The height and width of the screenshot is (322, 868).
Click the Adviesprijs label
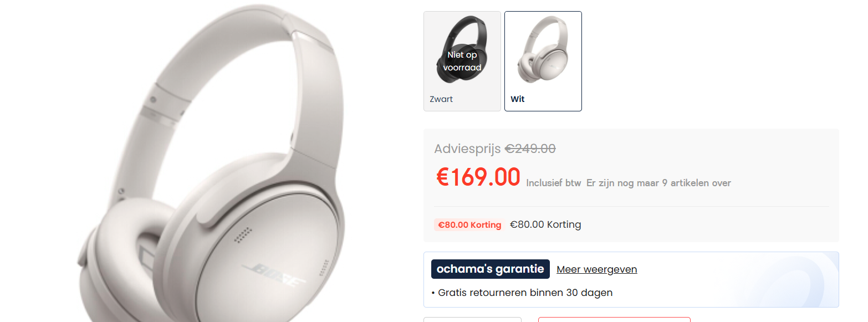[x=468, y=149]
